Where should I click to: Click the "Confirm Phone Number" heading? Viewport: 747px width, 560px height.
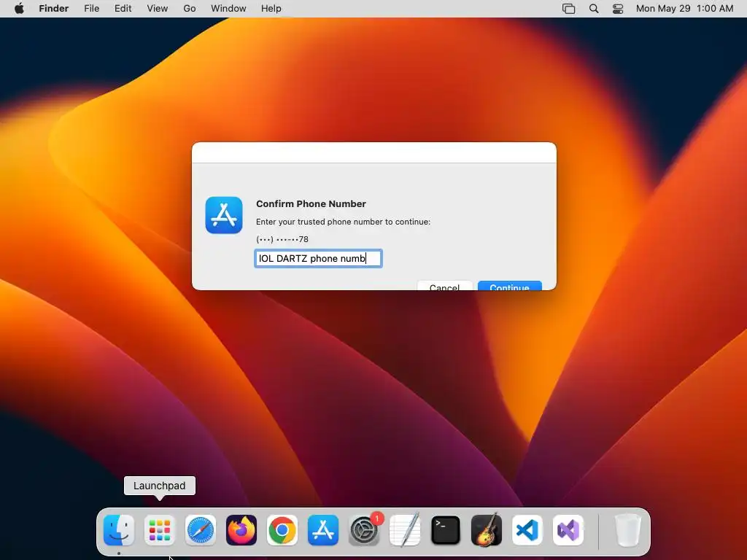click(x=311, y=204)
